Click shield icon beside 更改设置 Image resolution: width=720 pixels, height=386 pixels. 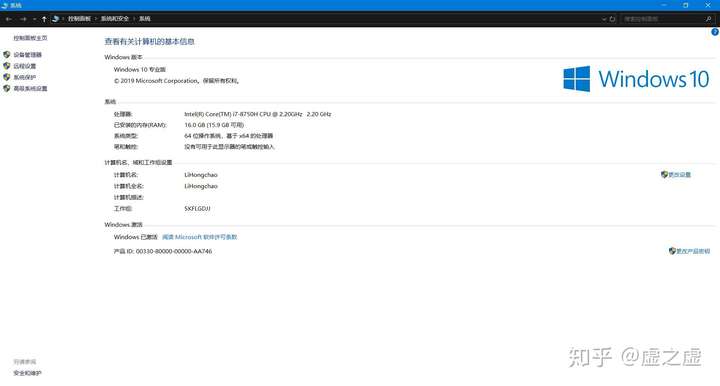tap(664, 174)
